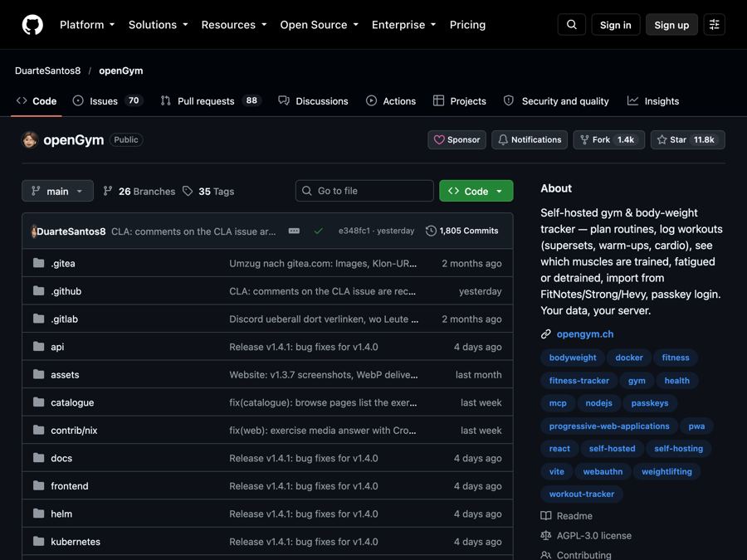Switch to the Actions tab
This screenshot has width=747, height=560.
point(391,101)
